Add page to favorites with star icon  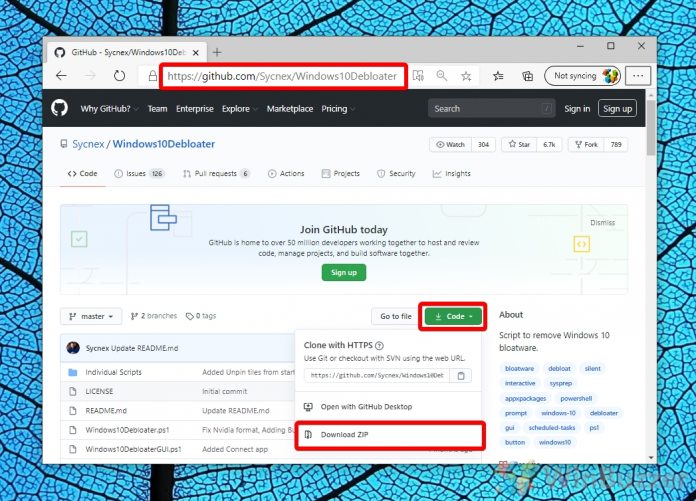click(x=466, y=76)
